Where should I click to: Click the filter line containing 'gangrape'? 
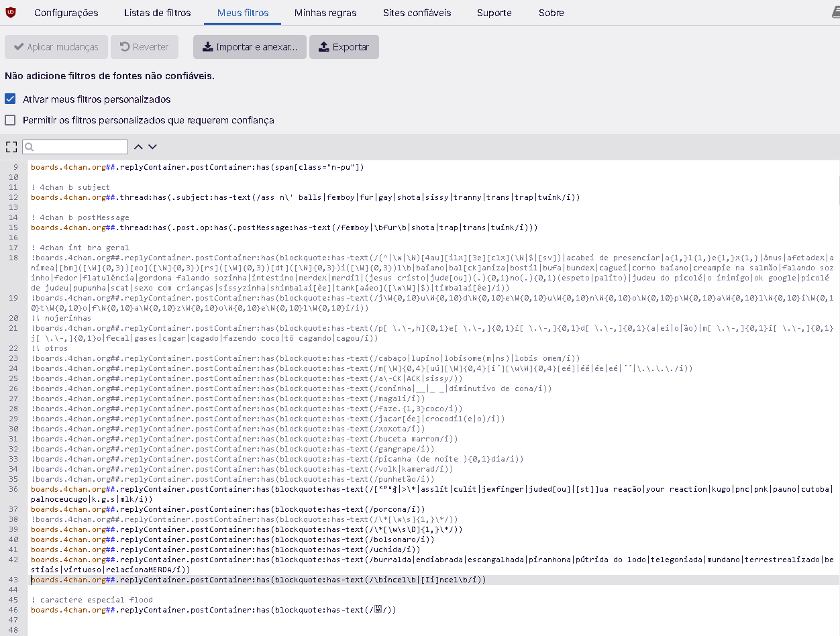232,449
